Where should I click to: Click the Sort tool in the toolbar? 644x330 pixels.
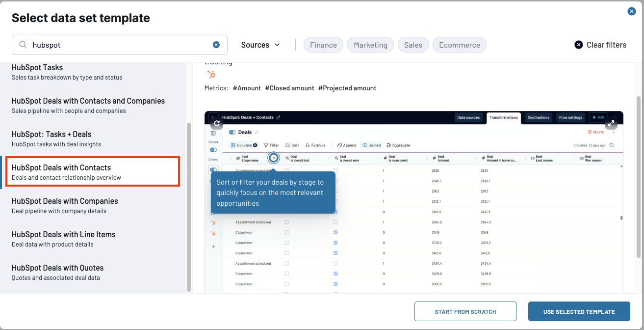pyautogui.click(x=292, y=145)
